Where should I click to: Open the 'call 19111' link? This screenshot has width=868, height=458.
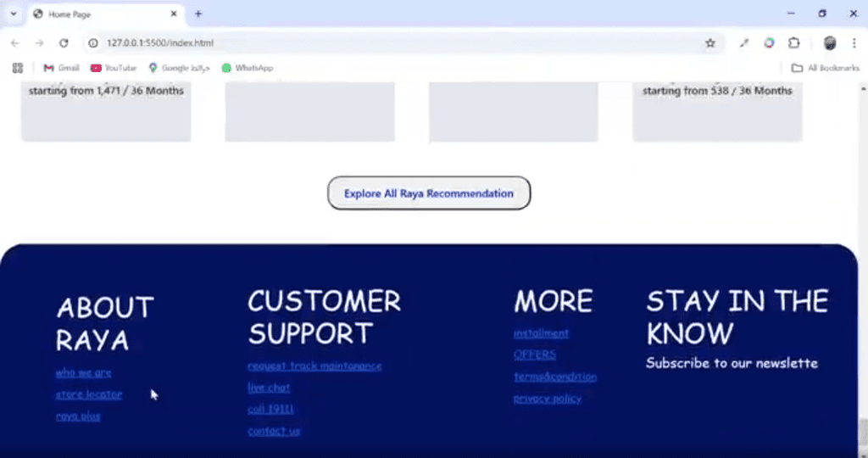[x=270, y=410]
